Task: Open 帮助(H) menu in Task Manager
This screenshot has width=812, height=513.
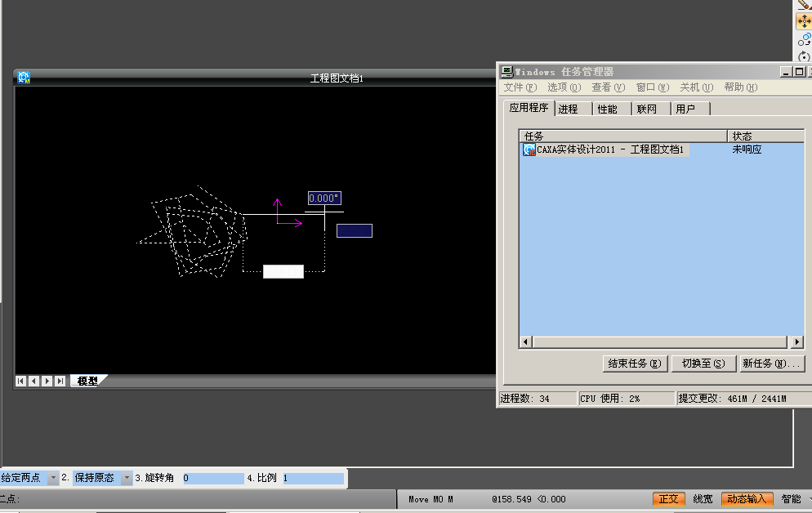Action: point(741,87)
